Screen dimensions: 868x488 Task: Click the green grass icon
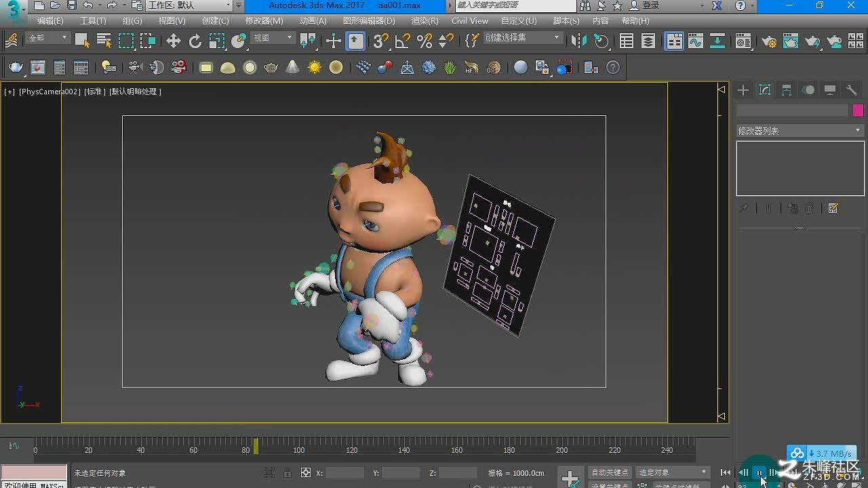click(450, 67)
